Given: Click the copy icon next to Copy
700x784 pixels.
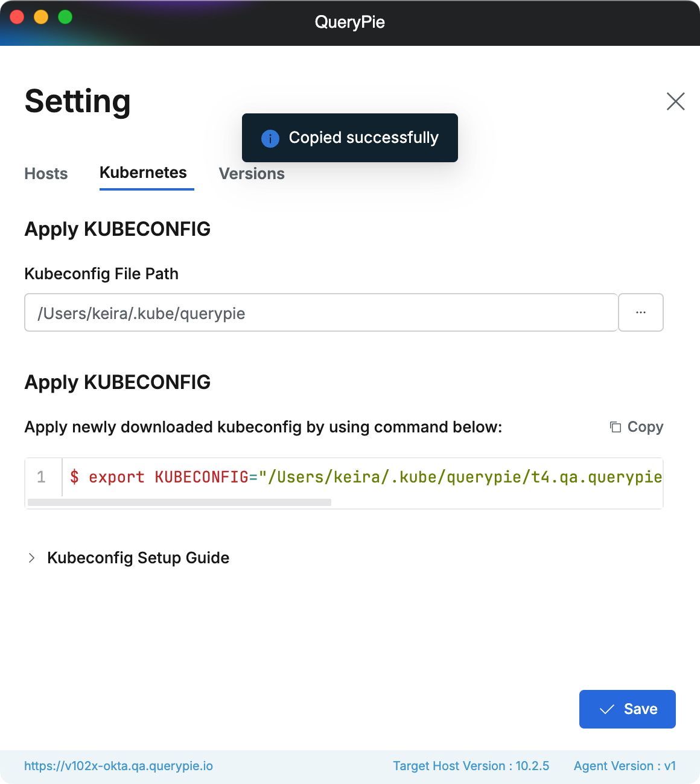Looking at the screenshot, I should coord(616,427).
